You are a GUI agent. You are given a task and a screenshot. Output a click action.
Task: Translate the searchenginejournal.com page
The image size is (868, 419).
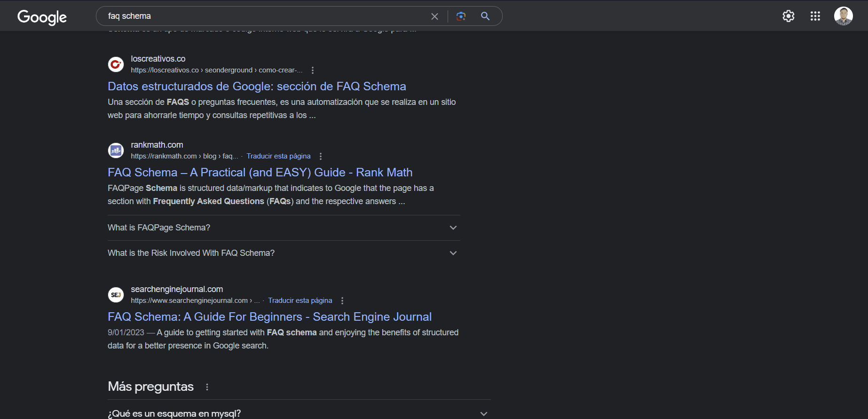pos(300,300)
